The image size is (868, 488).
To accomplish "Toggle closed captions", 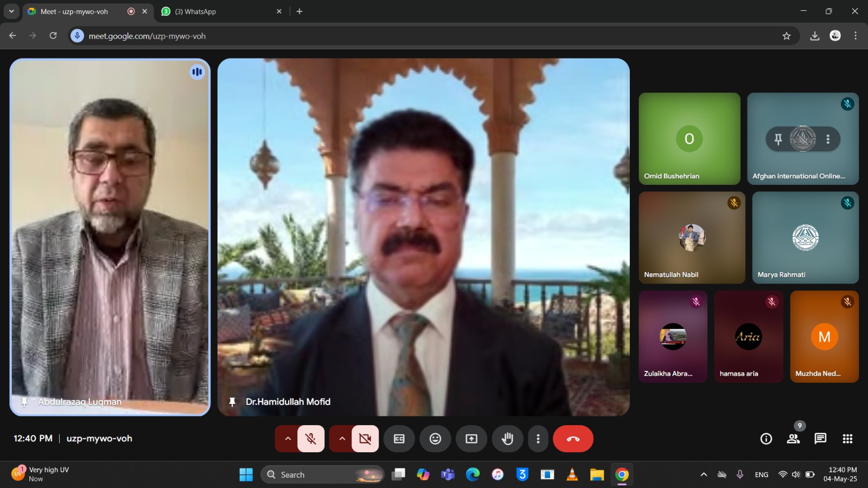I will click(x=399, y=439).
